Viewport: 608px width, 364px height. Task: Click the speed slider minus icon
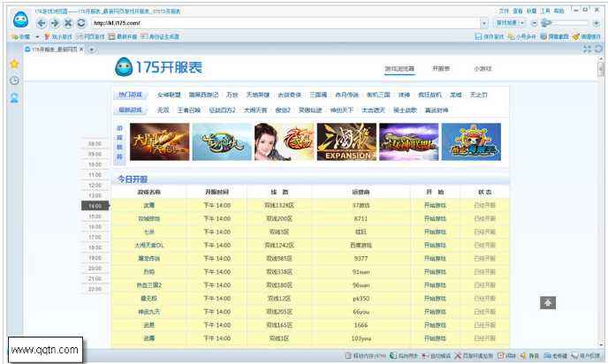coord(534,23)
